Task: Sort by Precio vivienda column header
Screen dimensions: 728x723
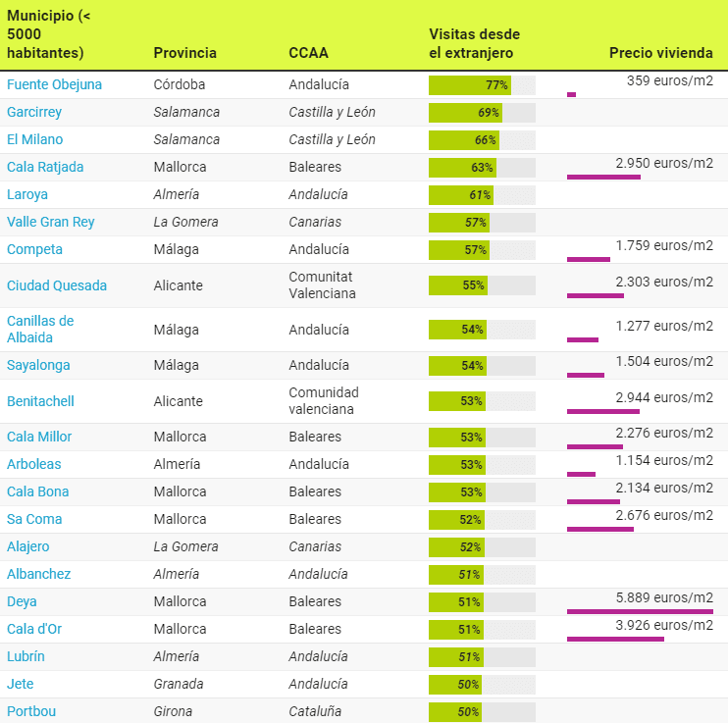Action: [660, 53]
